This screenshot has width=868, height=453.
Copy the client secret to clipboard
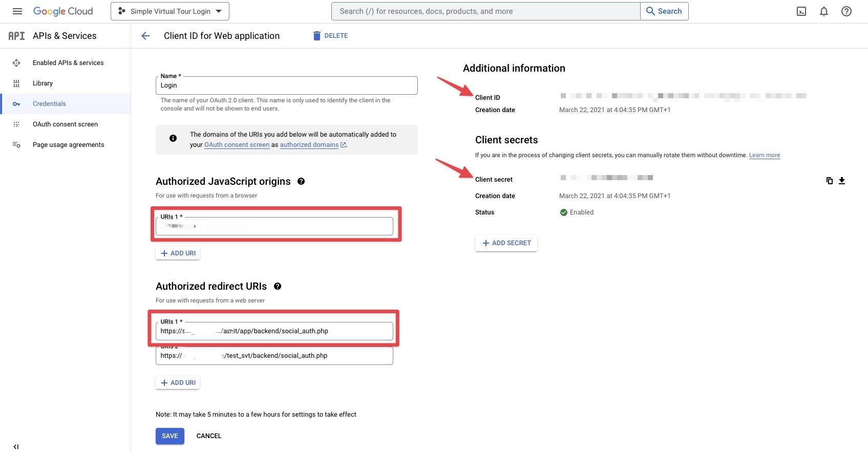[830, 181]
